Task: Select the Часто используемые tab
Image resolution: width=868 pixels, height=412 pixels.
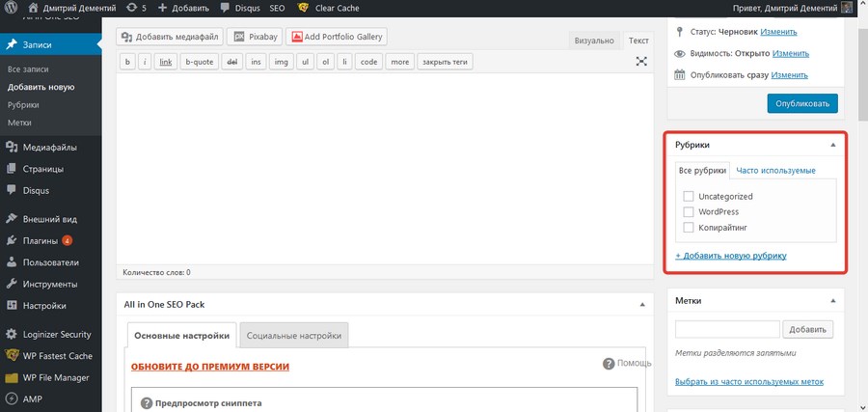Action: [x=775, y=171]
